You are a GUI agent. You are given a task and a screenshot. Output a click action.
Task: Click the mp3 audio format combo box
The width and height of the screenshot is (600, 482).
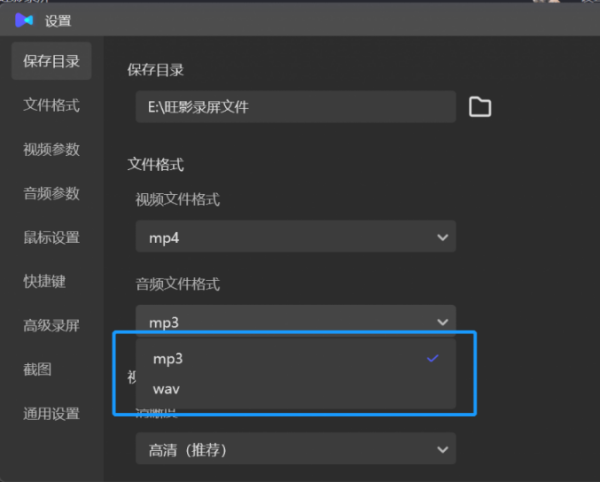(x=295, y=319)
